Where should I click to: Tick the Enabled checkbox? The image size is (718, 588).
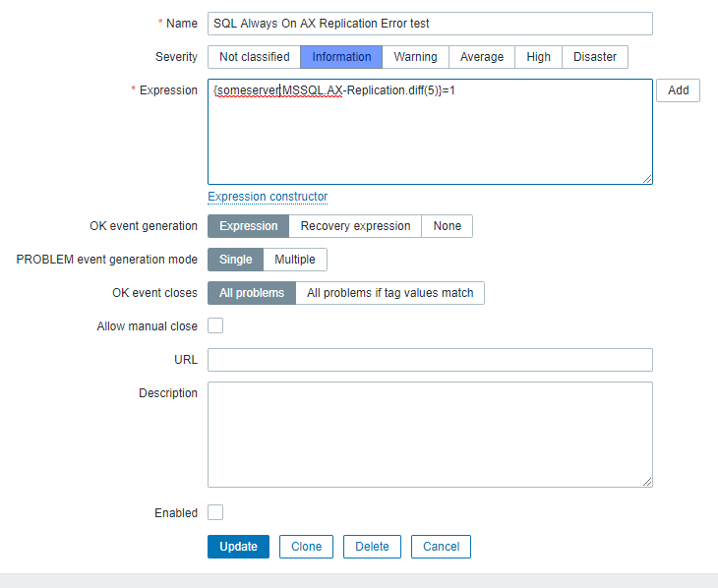pos(215,512)
